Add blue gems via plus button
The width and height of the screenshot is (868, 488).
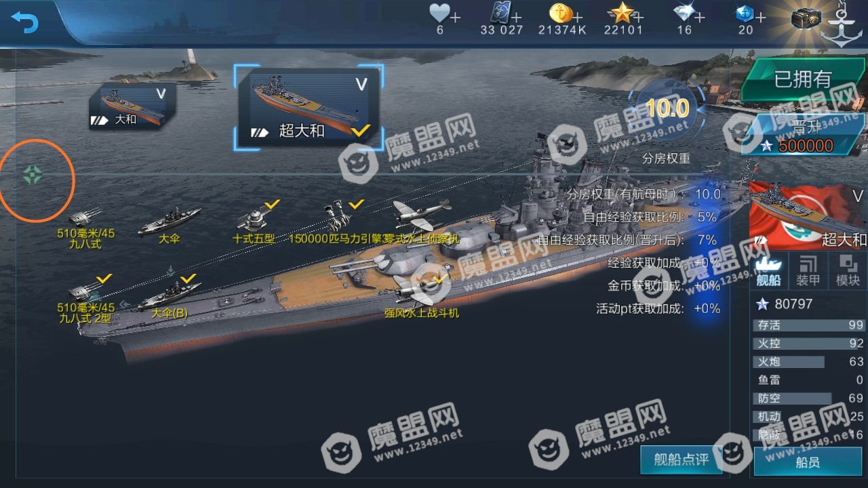pyautogui.click(x=760, y=17)
